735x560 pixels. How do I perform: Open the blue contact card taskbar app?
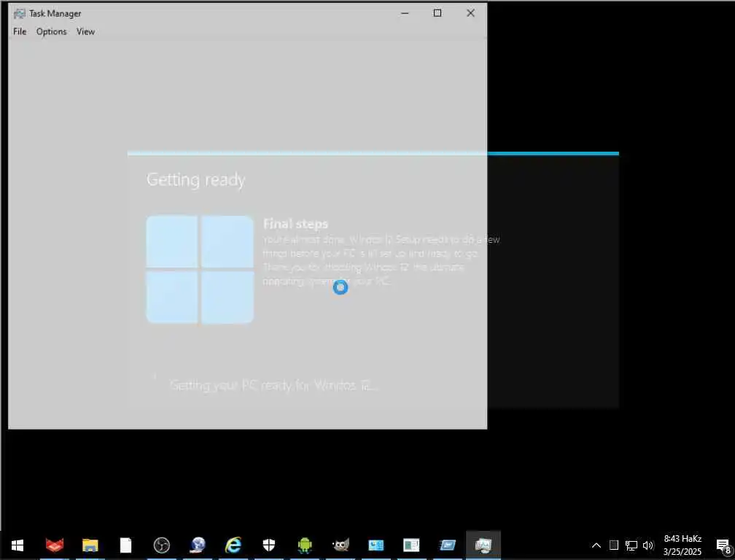point(376,545)
